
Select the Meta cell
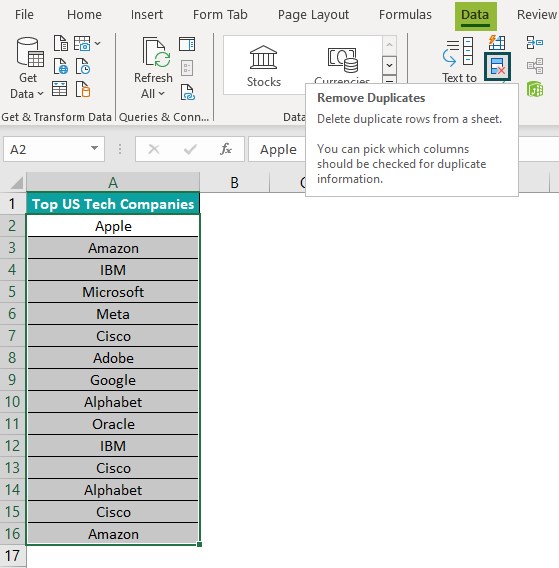click(x=113, y=314)
